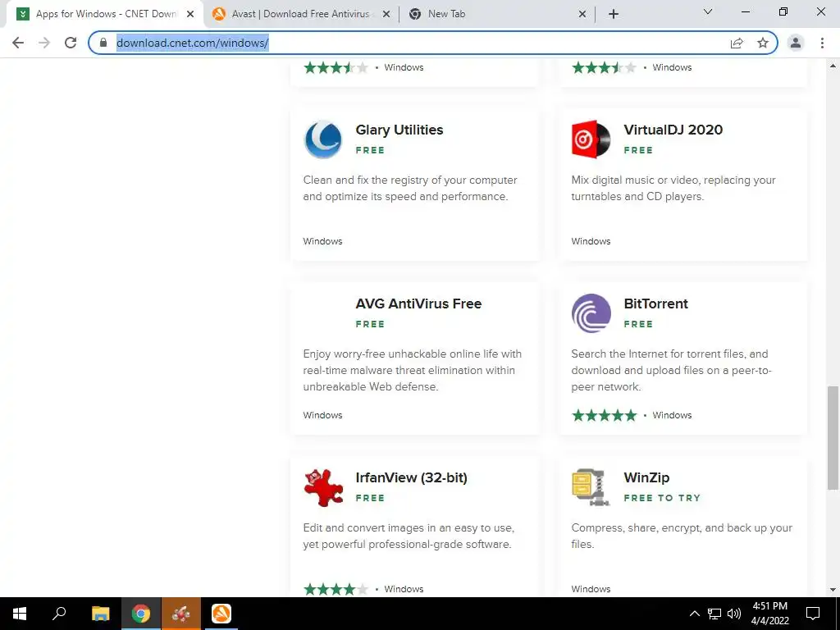Screen dimensions: 840x630
Task: Expand the system tray hidden icons chevron
Action: pyautogui.click(x=694, y=614)
